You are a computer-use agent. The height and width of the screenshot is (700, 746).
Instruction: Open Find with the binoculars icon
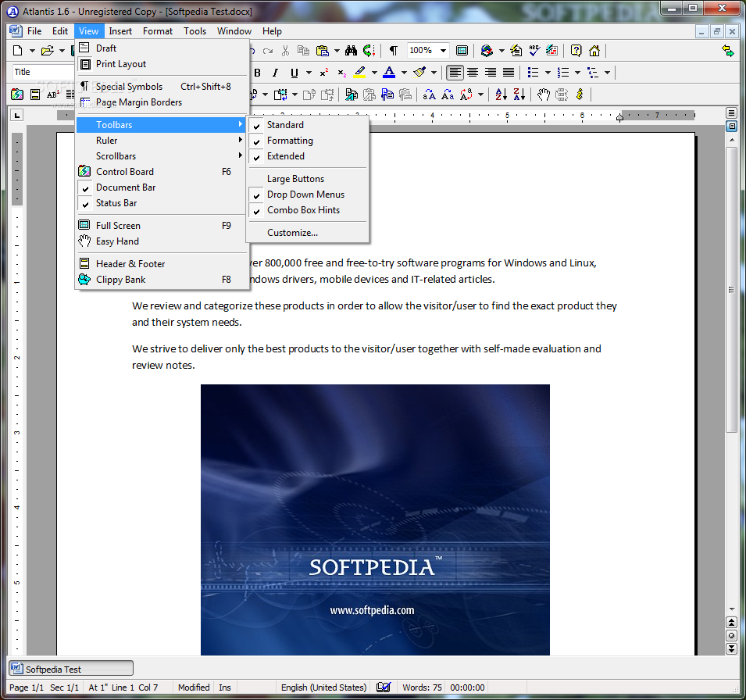[x=351, y=51]
